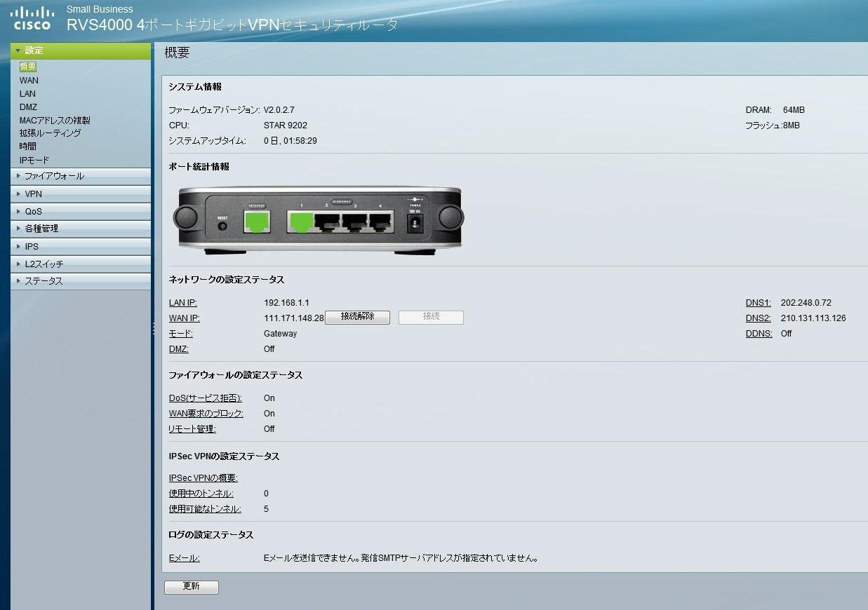Click DNS1 value 202.248.0.72
868x610 pixels.
point(806,303)
